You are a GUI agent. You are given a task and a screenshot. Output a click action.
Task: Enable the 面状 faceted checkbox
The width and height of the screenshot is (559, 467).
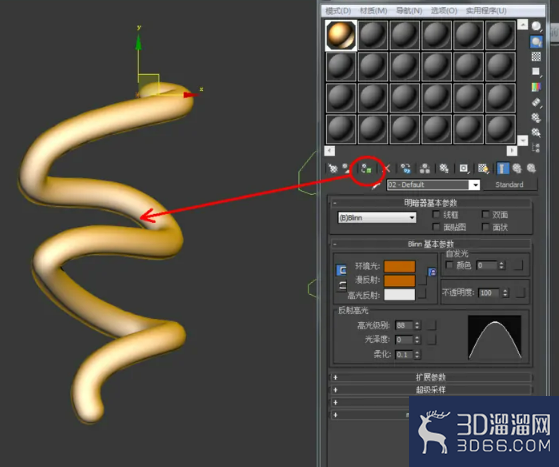[x=485, y=226]
